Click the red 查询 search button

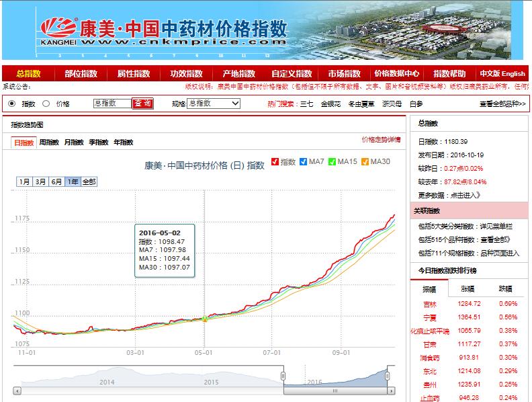pyautogui.click(x=142, y=104)
